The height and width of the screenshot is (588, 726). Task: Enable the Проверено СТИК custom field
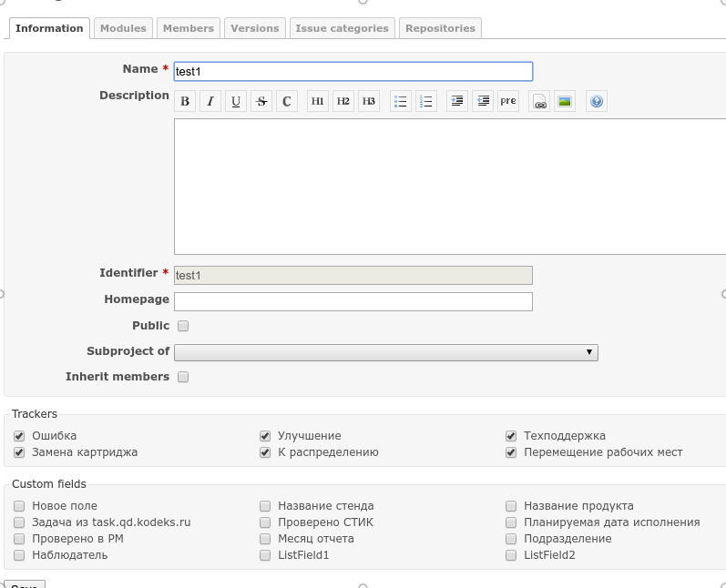[265, 522]
